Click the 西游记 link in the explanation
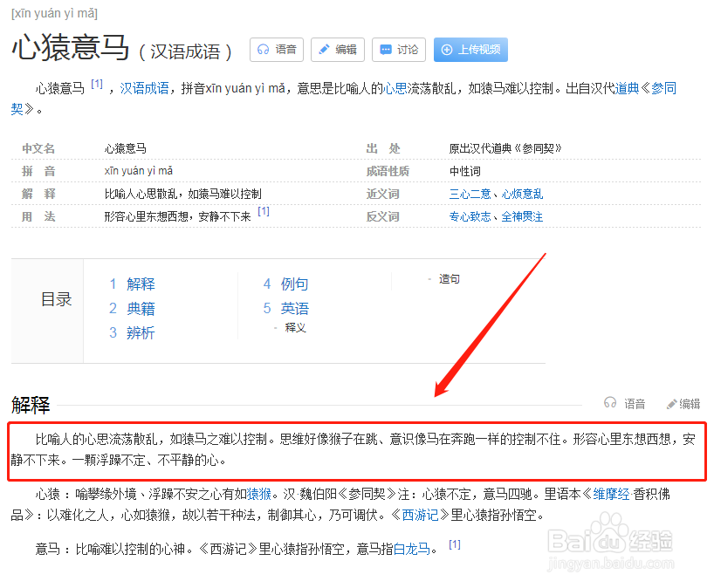714x588 pixels. [x=422, y=515]
